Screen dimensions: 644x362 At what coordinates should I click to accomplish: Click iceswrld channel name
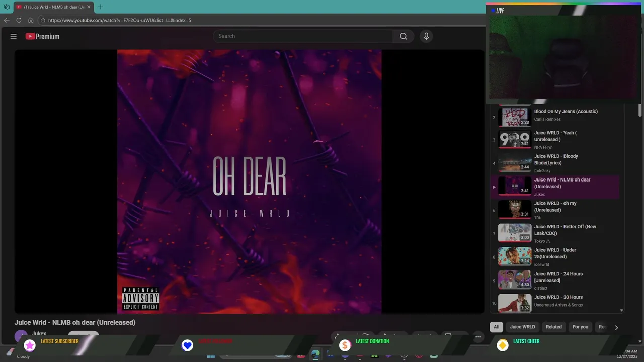tap(542, 264)
